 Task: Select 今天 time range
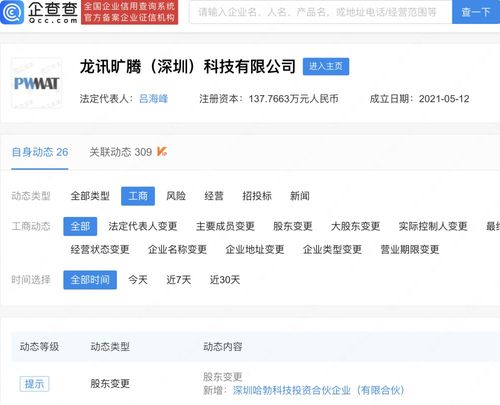(x=138, y=280)
